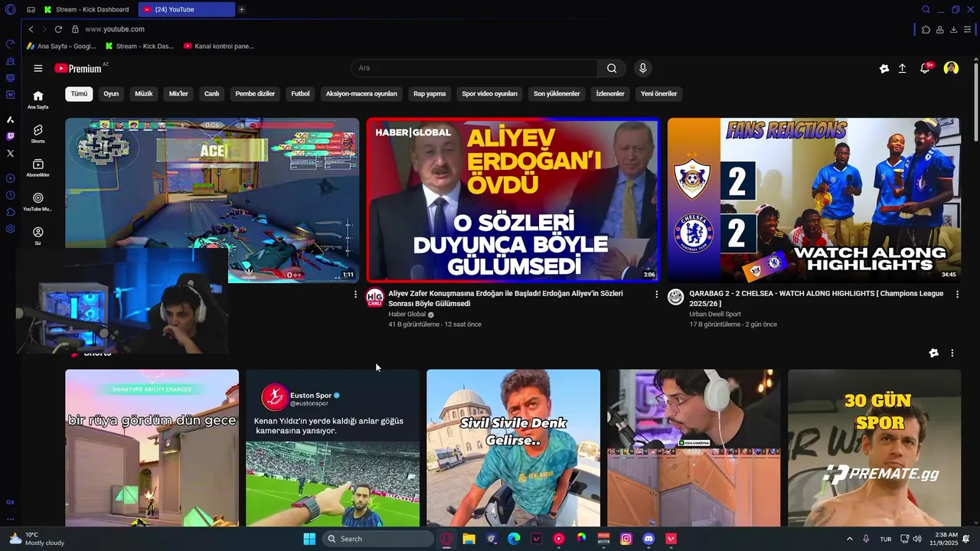Screen dimensions: 980x551
Task: Open Shorts in the YouTube sidebar
Action: point(38,134)
